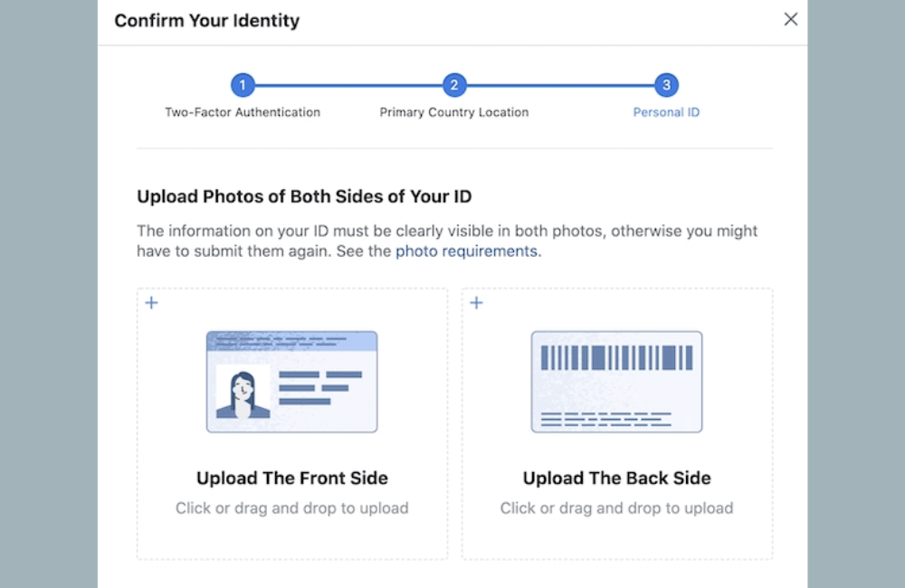Click the numbered circle for step 2
Screen dimensions: 905x588
click(453, 85)
